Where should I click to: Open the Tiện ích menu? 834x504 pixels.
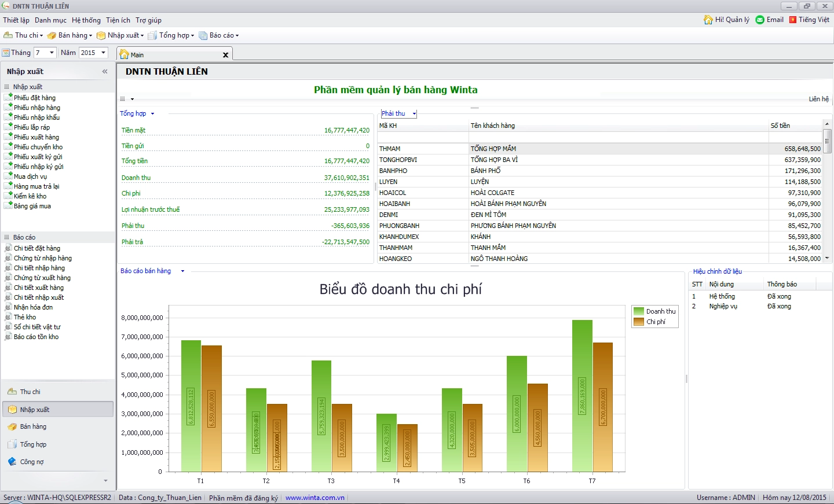coord(118,20)
